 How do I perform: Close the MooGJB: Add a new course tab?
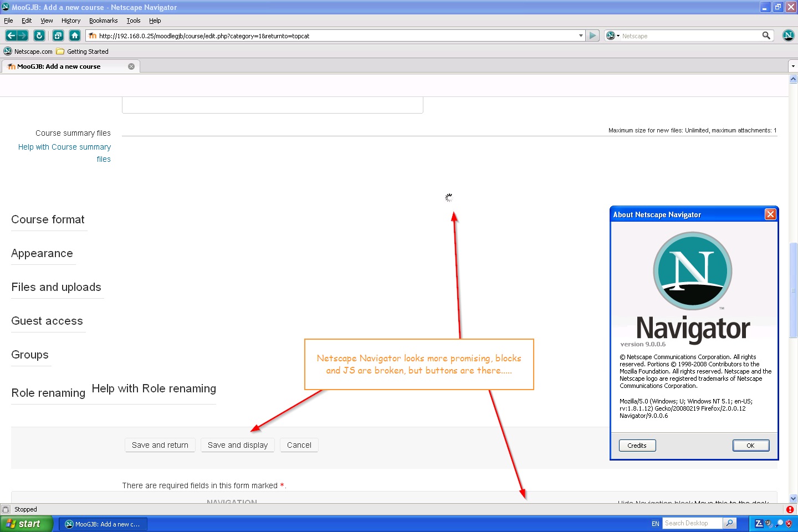[131, 66]
